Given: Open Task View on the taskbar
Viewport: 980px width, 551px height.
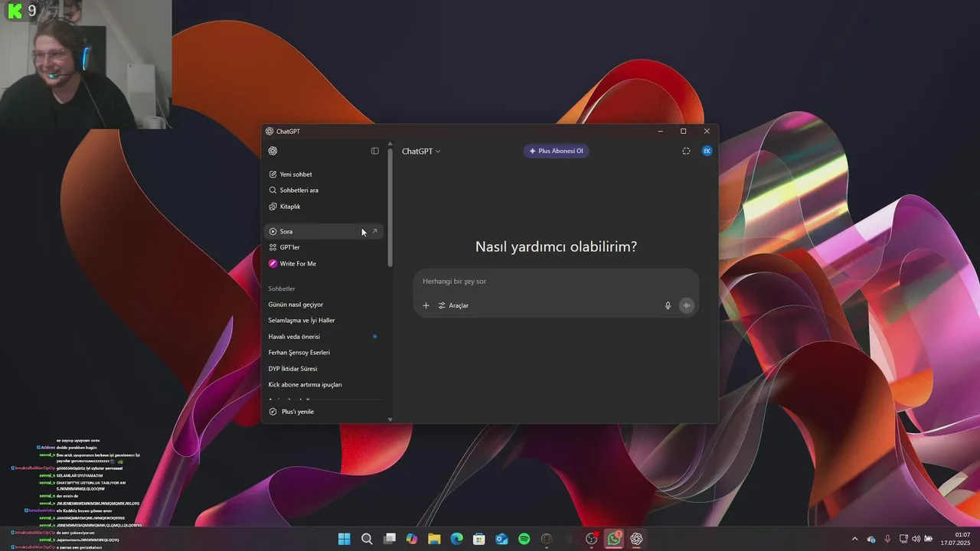Looking at the screenshot, I should coord(389,539).
